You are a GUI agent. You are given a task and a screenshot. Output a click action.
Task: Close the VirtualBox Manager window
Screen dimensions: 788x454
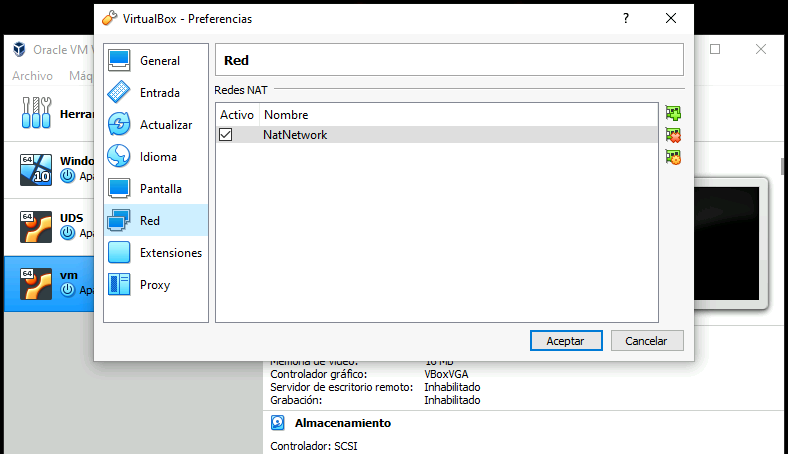pos(761,49)
